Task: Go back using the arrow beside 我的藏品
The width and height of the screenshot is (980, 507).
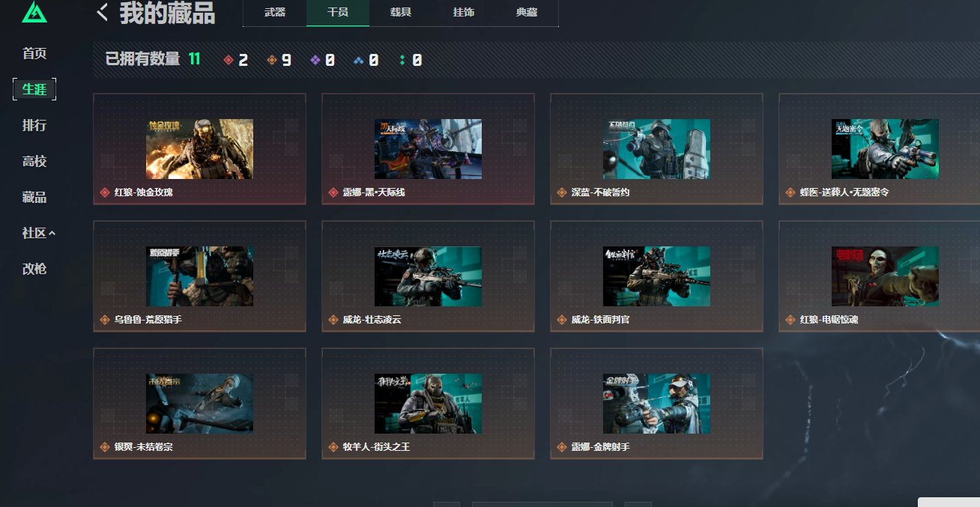Action: click(x=103, y=12)
